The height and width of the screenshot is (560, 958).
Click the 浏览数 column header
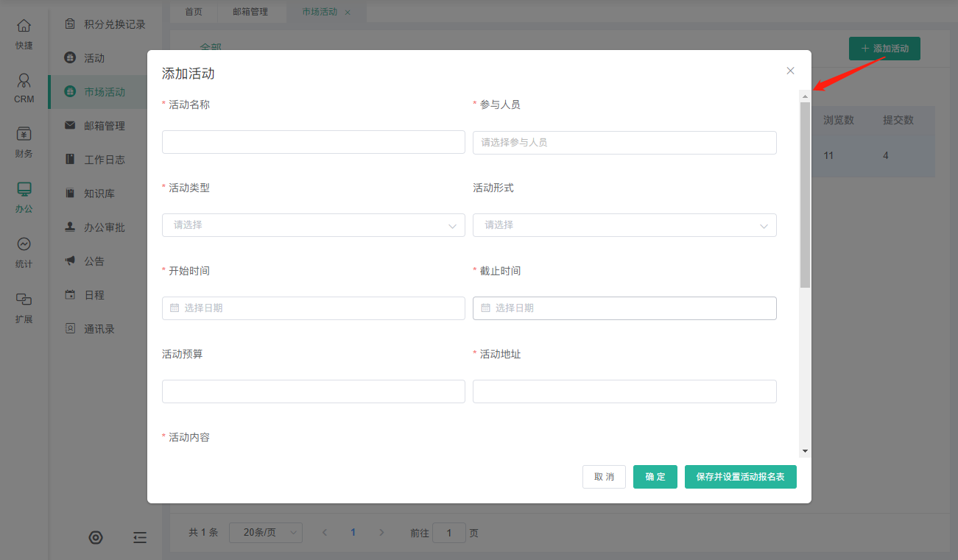839,120
